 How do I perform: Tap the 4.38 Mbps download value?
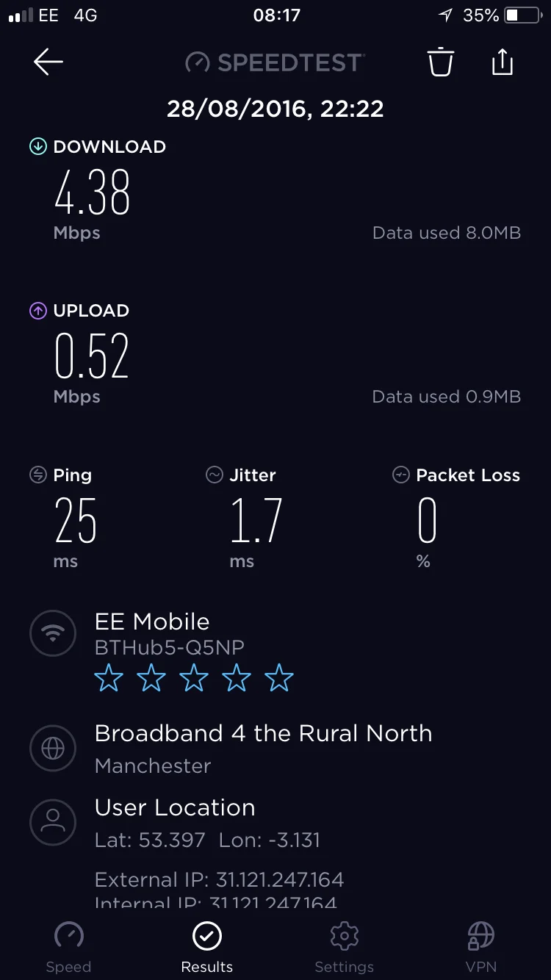tap(93, 192)
